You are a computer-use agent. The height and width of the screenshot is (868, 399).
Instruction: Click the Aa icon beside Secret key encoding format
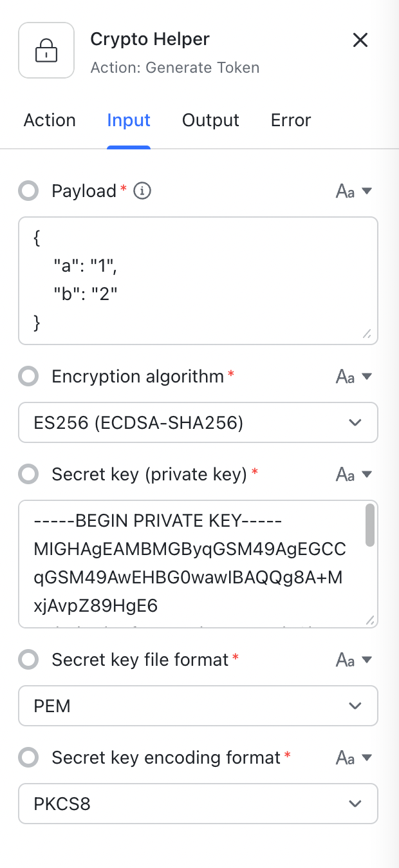click(x=345, y=757)
